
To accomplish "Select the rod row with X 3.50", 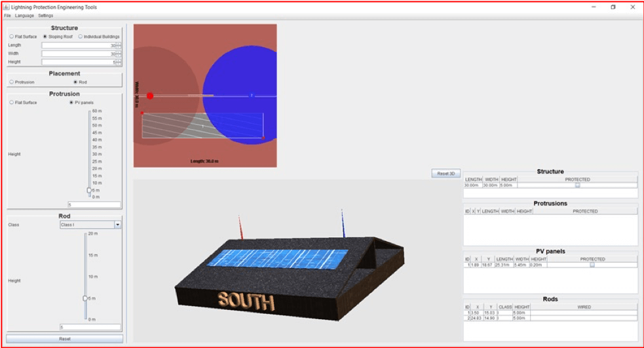I will (x=551, y=313).
